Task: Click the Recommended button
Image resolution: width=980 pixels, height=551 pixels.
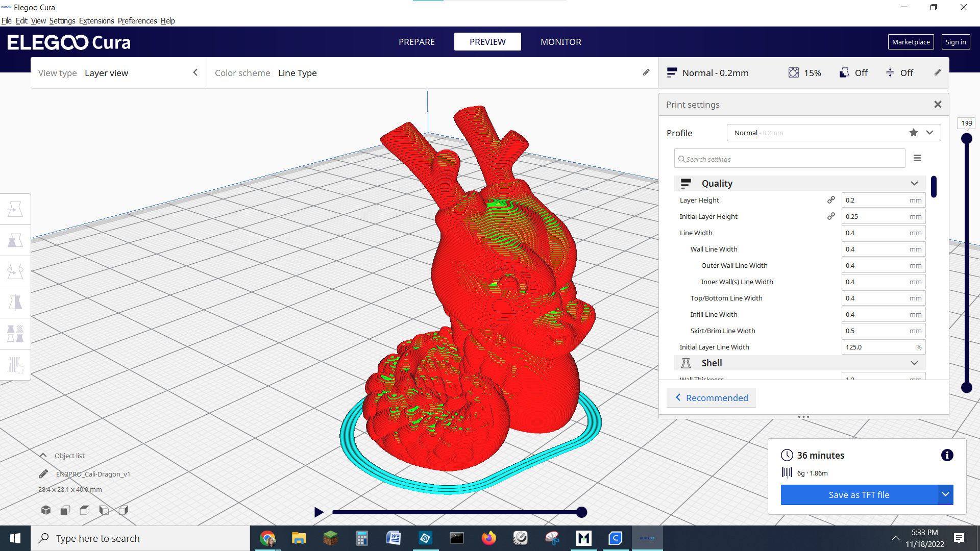Action: (x=712, y=398)
